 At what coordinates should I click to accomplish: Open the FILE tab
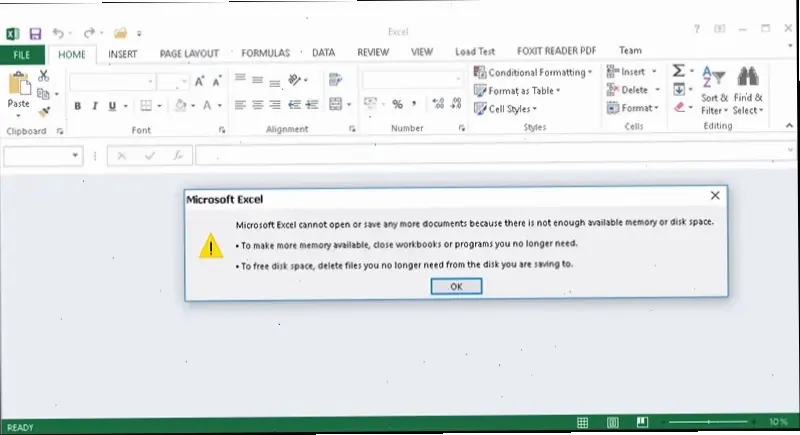point(22,52)
